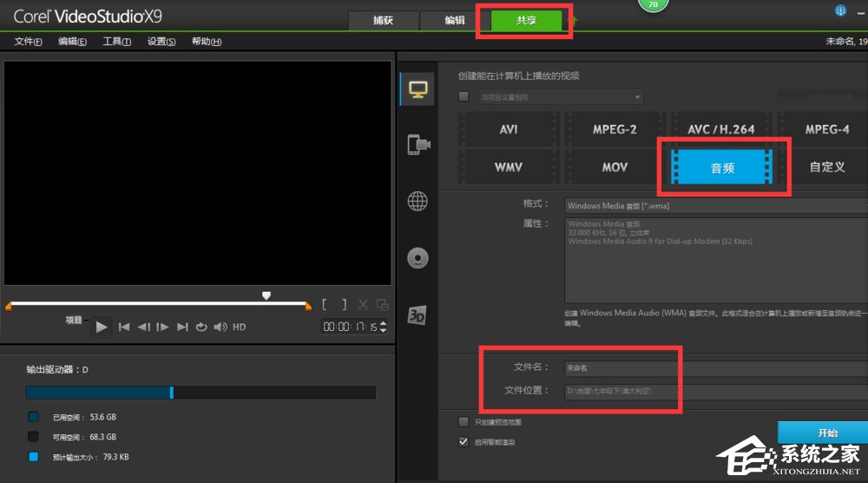Click the file location path field
868x483 pixels.
click(x=716, y=391)
